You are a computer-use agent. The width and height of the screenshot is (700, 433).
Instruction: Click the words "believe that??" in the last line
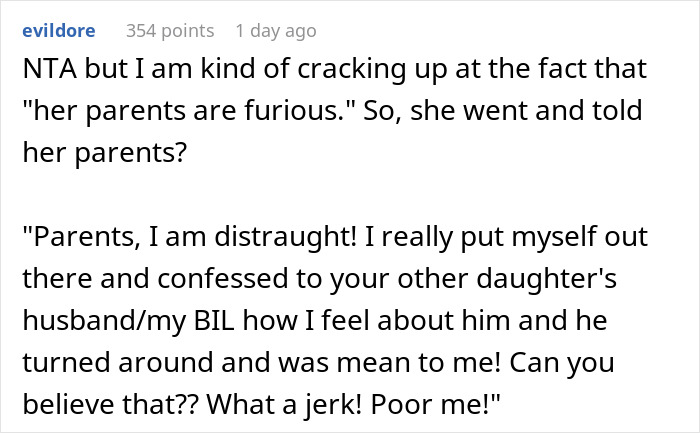pyautogui.click(x=110, y=404)
